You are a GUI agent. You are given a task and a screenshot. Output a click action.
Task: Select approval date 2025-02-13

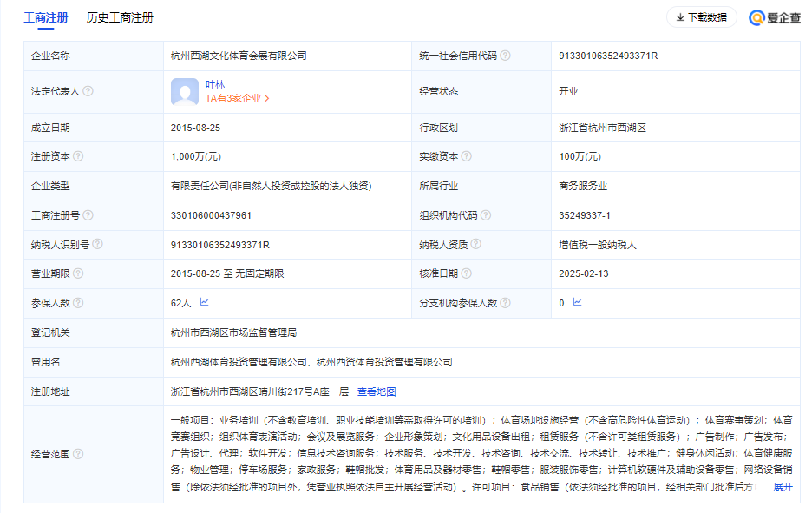(x=584, y=273)
